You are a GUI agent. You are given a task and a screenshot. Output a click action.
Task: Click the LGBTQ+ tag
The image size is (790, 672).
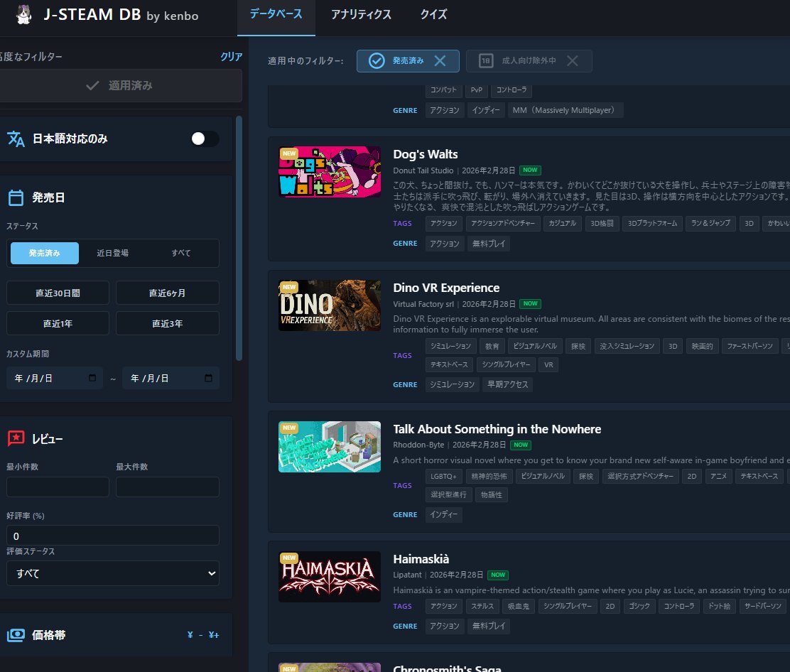[444, 476]
